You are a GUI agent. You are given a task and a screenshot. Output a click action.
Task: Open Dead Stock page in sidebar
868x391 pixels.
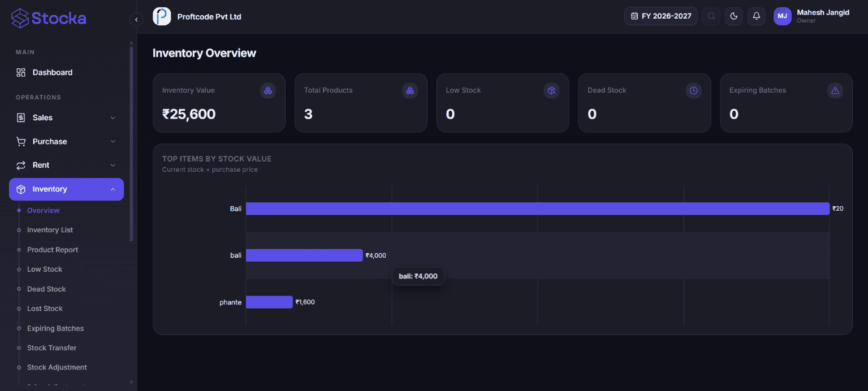pyautogui.click(x=46, y=289)
